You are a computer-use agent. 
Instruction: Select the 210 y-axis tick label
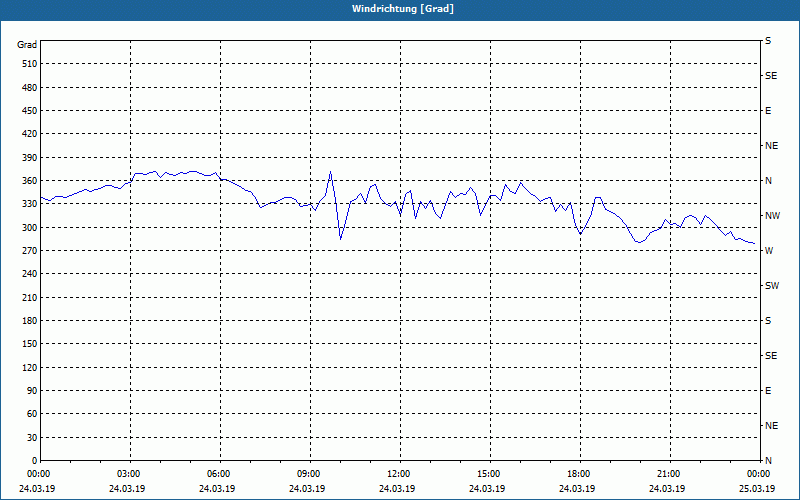pos(30,297)
